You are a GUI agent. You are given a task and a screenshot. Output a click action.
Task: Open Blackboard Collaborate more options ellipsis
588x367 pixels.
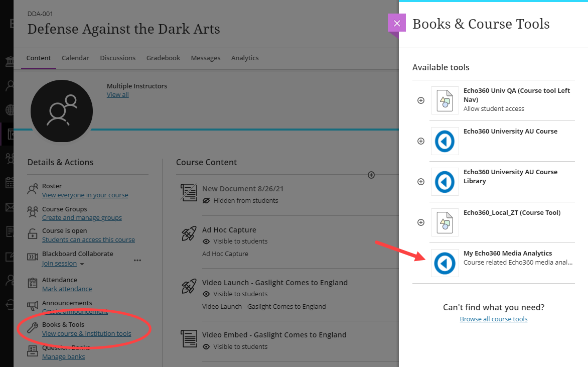click(137, 260)
